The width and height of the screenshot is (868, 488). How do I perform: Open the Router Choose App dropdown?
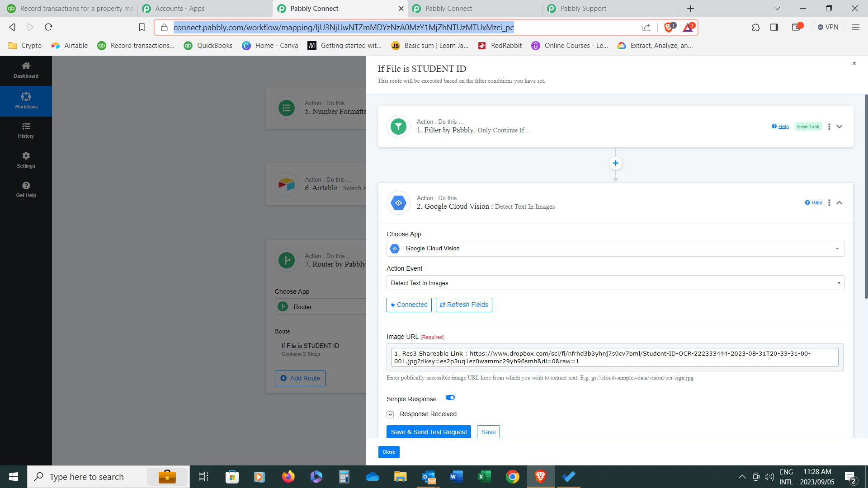321,307
